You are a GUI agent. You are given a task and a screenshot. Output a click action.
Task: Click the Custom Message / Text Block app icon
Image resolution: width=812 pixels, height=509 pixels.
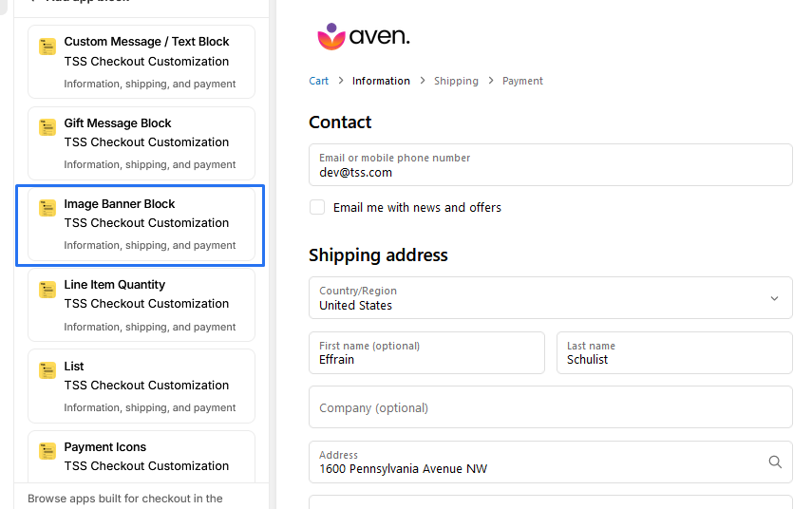47,47
